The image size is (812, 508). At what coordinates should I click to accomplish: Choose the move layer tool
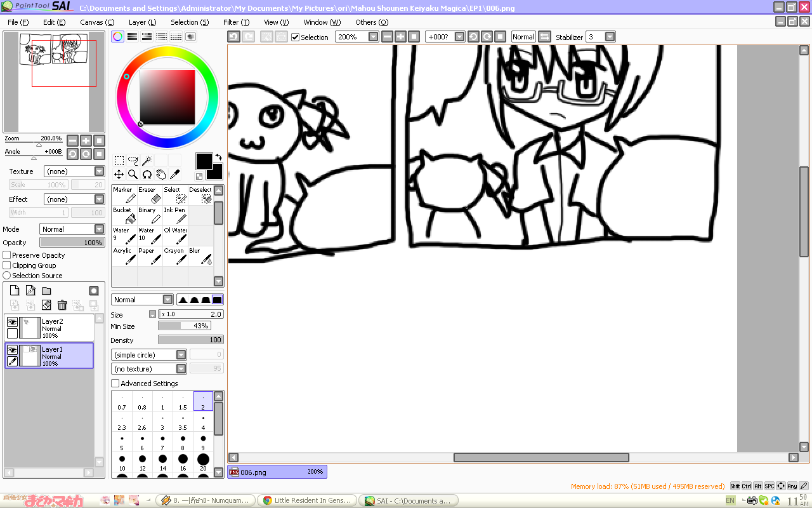119,174
